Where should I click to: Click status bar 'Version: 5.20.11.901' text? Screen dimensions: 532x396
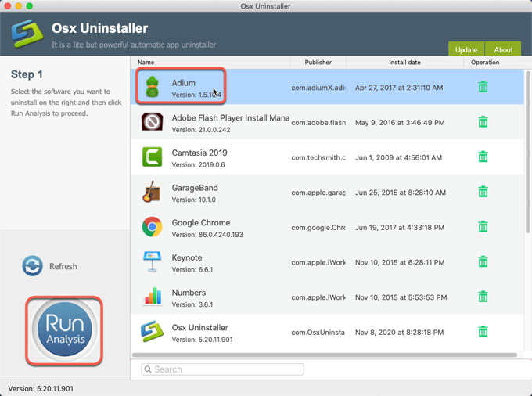tap(41, 388)
